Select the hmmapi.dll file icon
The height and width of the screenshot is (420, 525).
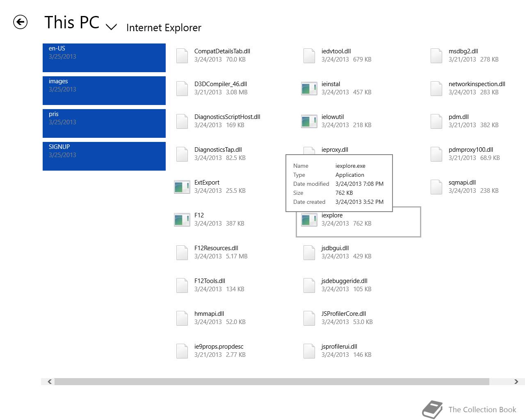tap(182, 318)
